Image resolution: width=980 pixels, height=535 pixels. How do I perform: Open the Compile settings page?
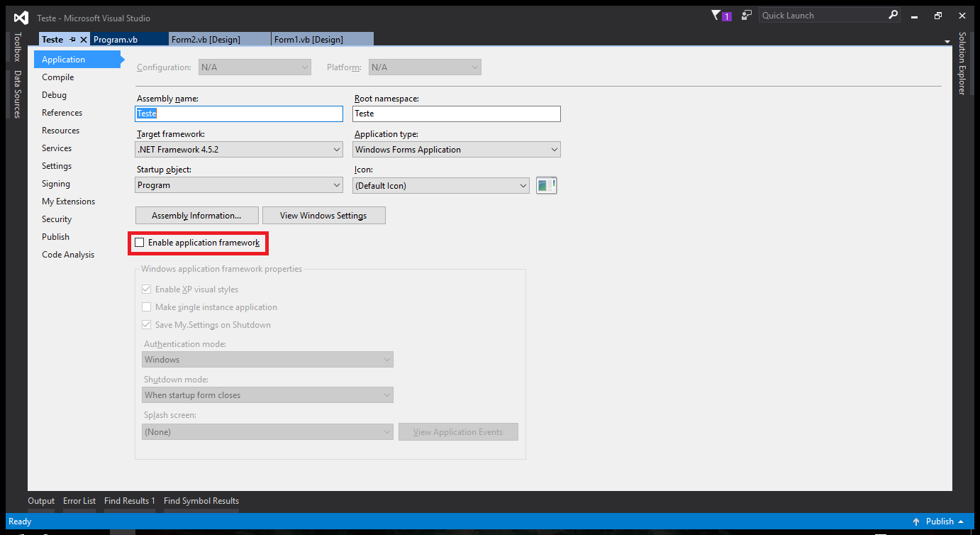click(x=58, y=77)
